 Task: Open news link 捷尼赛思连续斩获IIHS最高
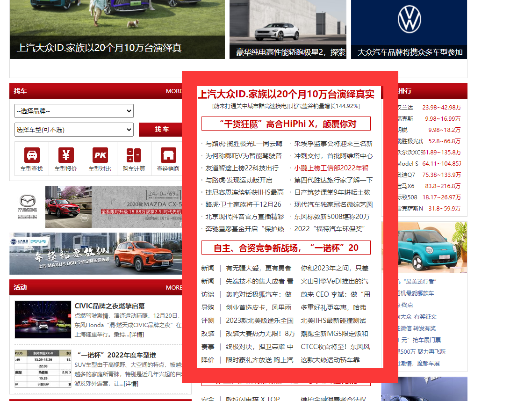tap(244, 192)
